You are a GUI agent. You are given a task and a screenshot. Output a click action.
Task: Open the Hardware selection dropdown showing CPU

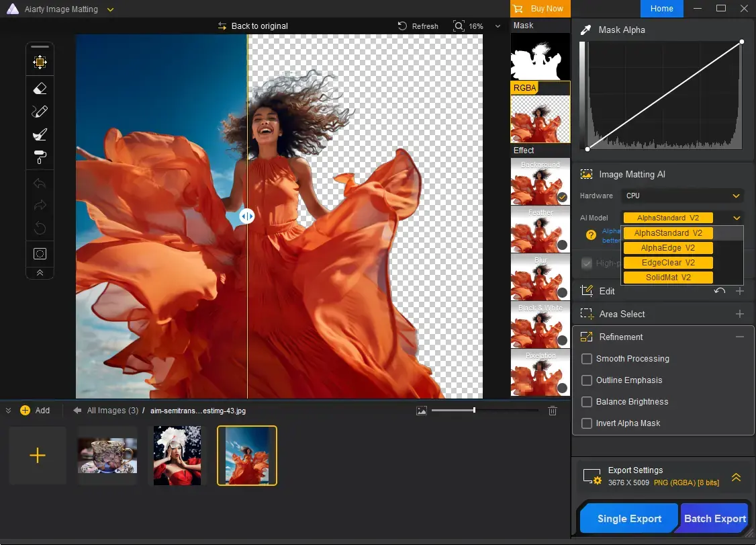click(x=681, y=196)
